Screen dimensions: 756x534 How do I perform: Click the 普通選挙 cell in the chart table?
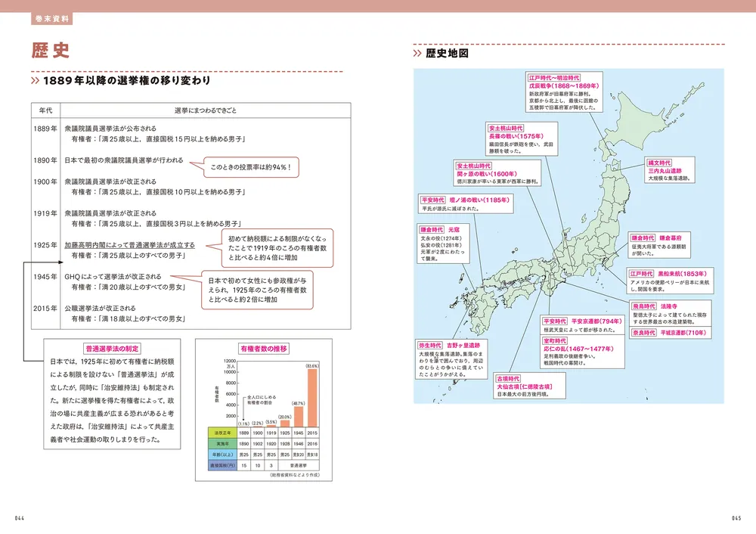299,466
